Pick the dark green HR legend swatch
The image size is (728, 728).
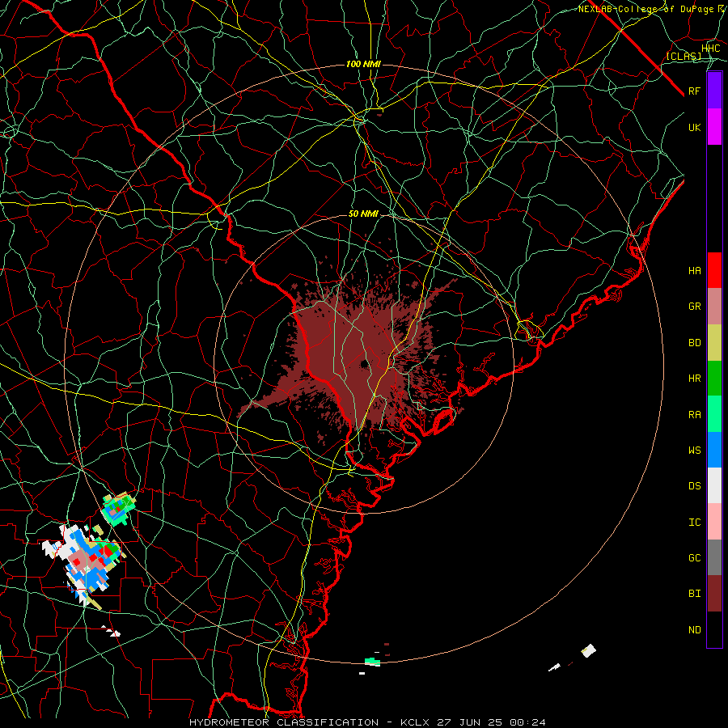(714, 379)
